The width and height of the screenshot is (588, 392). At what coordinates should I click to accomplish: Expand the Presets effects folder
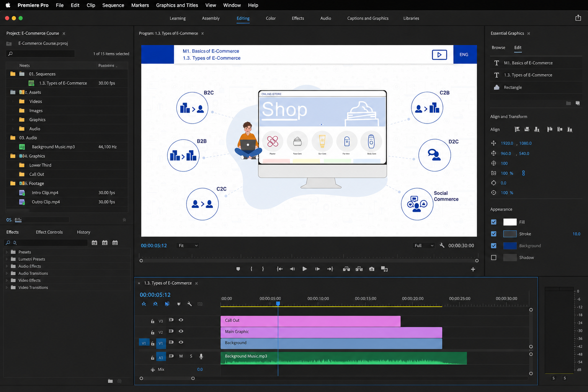[x=7, y=252]
